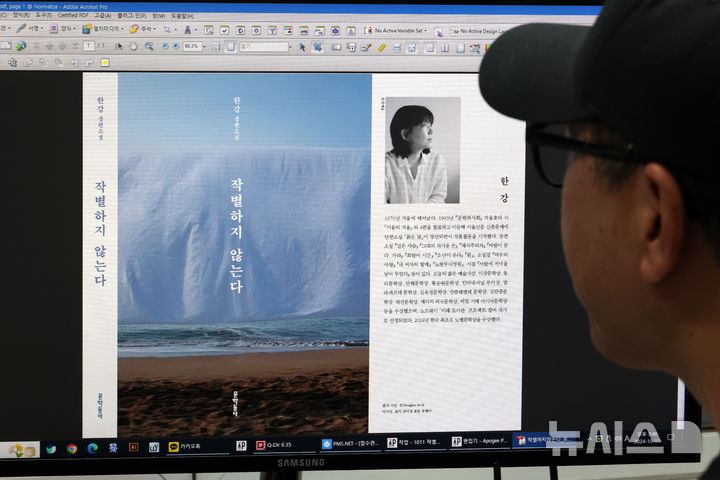This screenshot has height=480, width=720.
Task: Switch to KakaoTalk in the taskbar
Action: (197, 446)
